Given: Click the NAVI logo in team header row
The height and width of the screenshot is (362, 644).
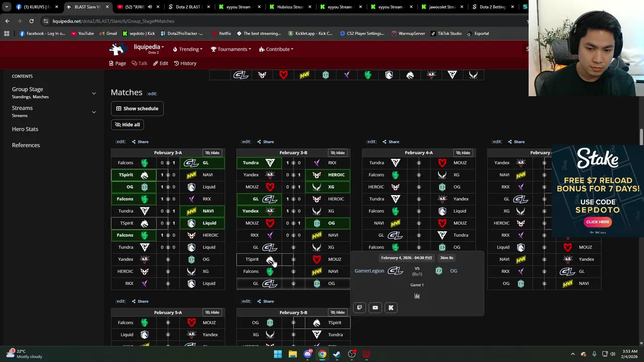Looking at the screenshot, I should point(304,75).
